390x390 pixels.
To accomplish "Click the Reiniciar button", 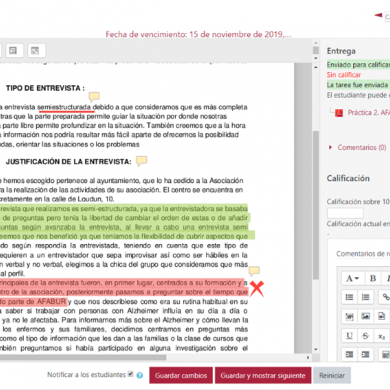I will point(332,376).
